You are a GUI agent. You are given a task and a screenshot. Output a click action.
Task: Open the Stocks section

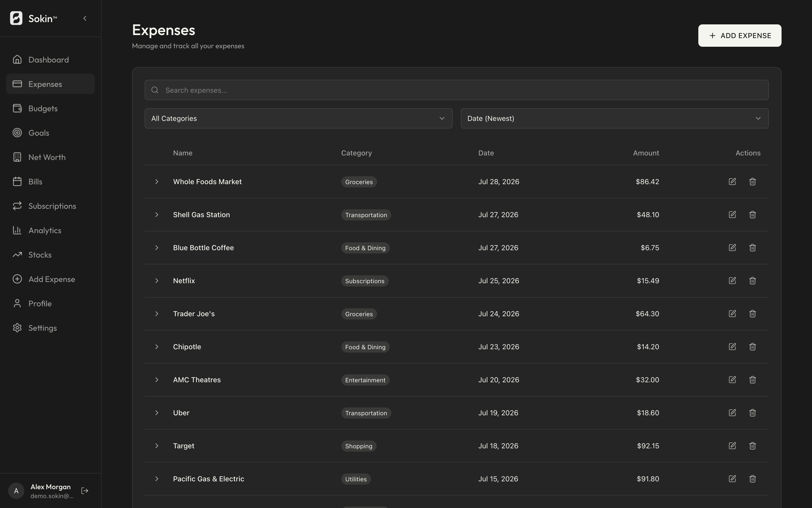click(50, 255)
